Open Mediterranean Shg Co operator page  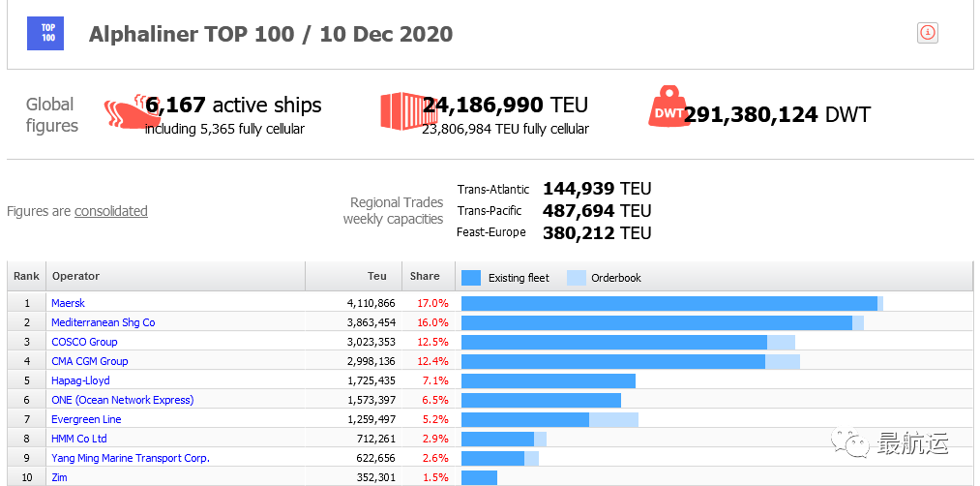coord(103,322)
